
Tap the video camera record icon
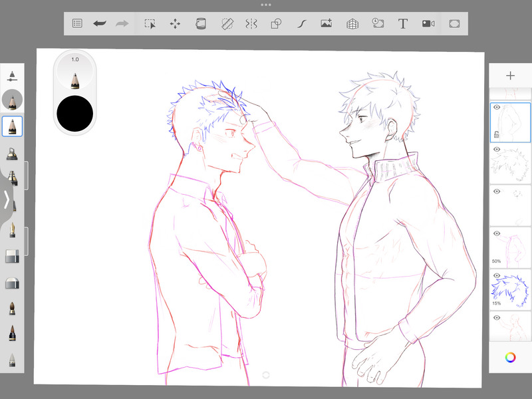(428, 23)
